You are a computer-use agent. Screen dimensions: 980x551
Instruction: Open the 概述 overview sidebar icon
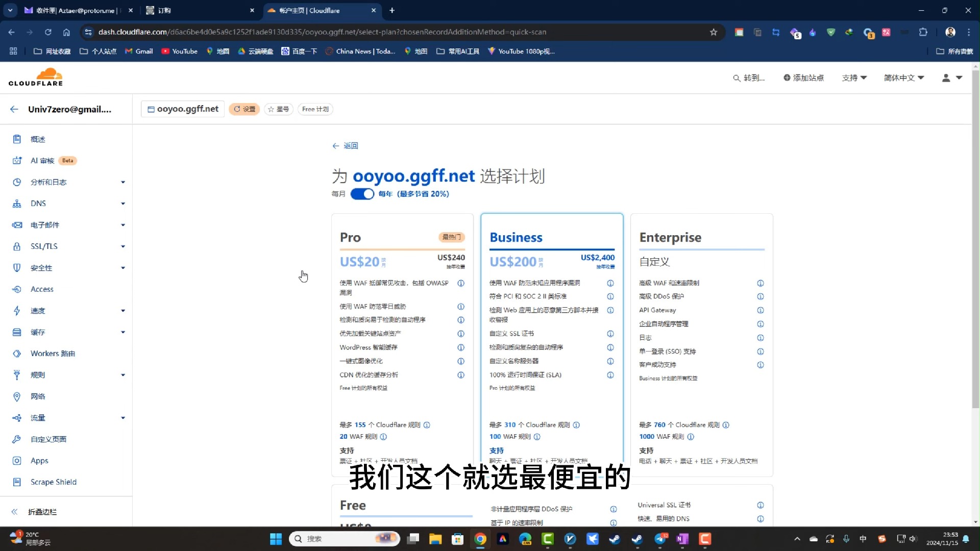coord(17,139)
